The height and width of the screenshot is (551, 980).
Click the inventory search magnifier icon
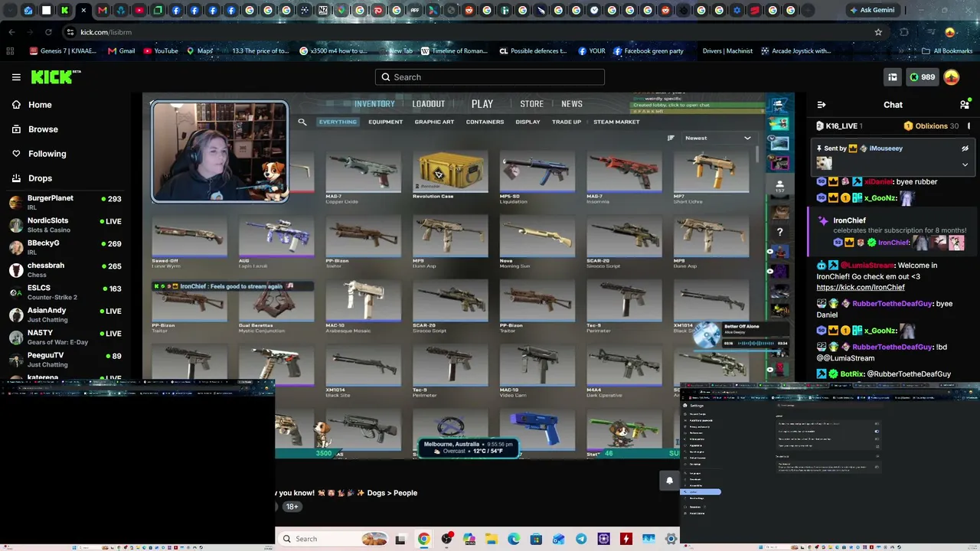pyautogui.click(x=302, y=122)
